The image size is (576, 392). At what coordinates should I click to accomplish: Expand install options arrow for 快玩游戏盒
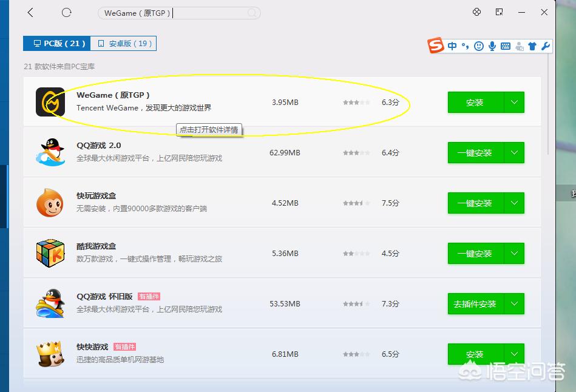point(514,203)
